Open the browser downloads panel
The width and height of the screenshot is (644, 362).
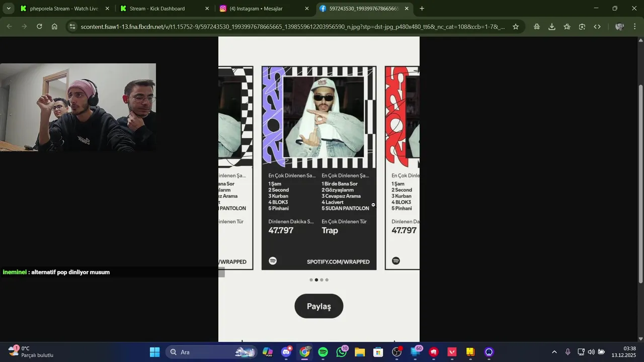(x=552, y=27)
